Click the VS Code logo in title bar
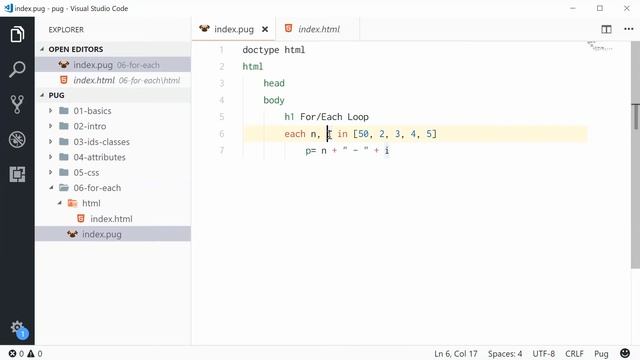The height and width of the screenshot is (360, 640). 8,8
